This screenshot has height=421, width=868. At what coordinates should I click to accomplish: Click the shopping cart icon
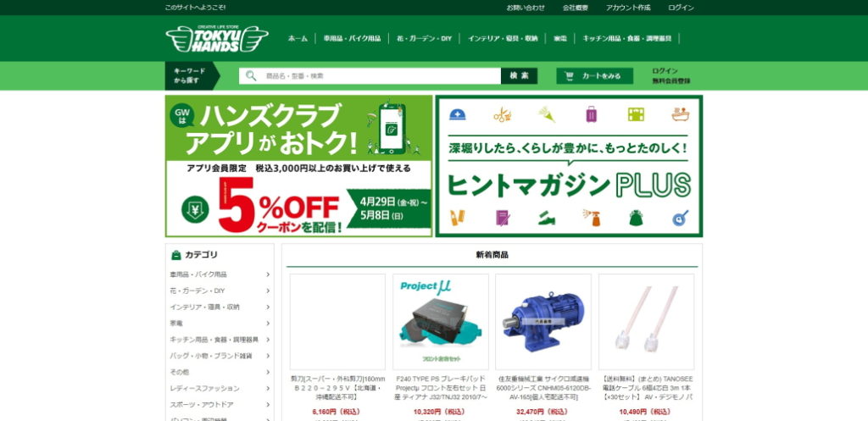(569, 76)
